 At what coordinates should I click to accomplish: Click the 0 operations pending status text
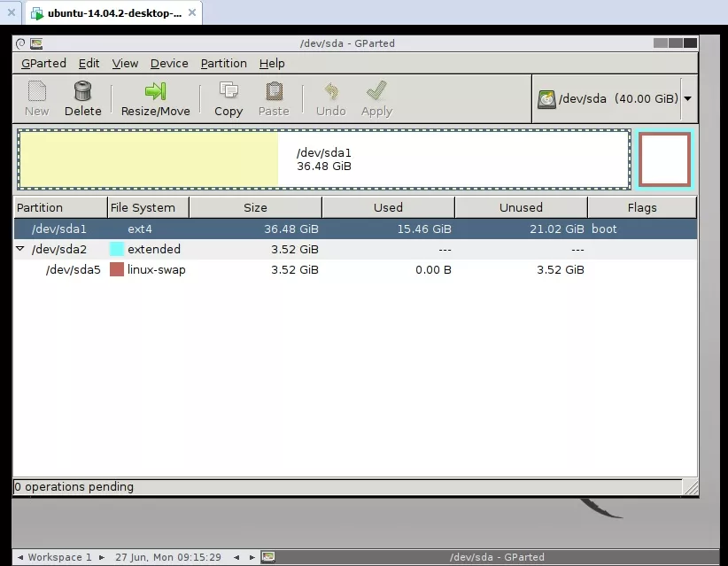(x=74, y=486)
